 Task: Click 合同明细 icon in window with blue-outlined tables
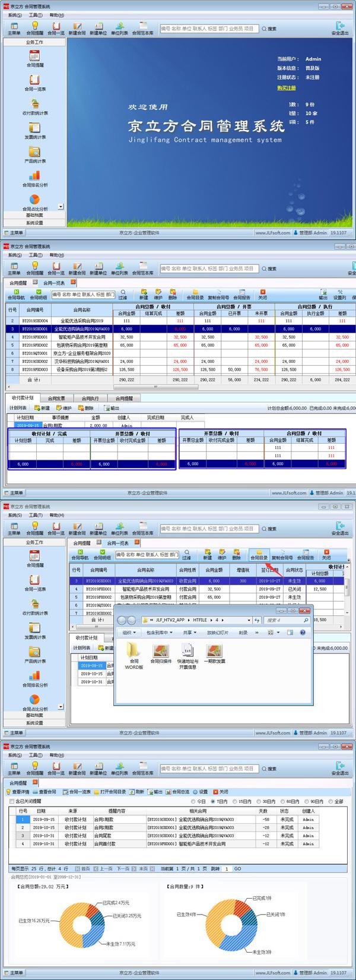[x=39, y=295]
